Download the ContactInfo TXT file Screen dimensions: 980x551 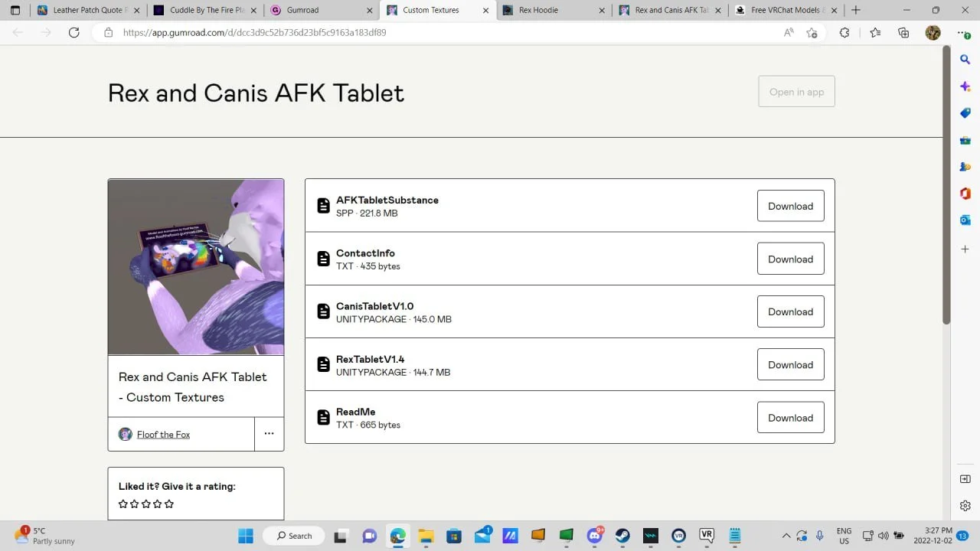point(790,259)
